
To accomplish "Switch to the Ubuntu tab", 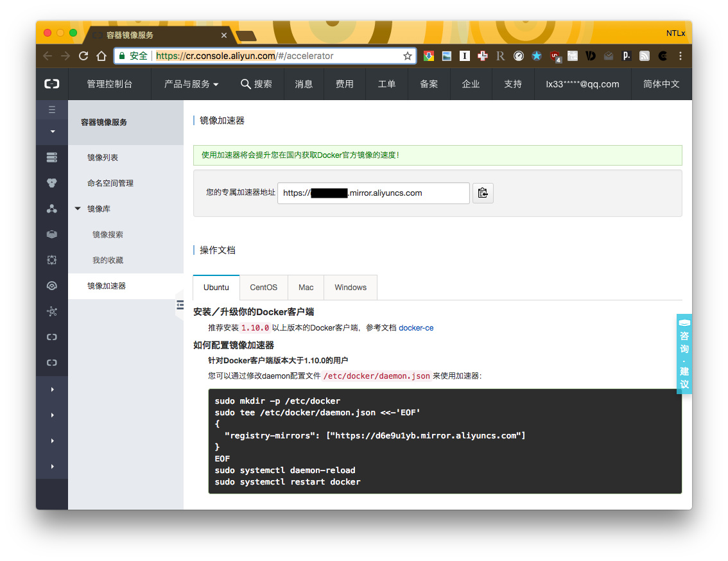I will [216, 288].
